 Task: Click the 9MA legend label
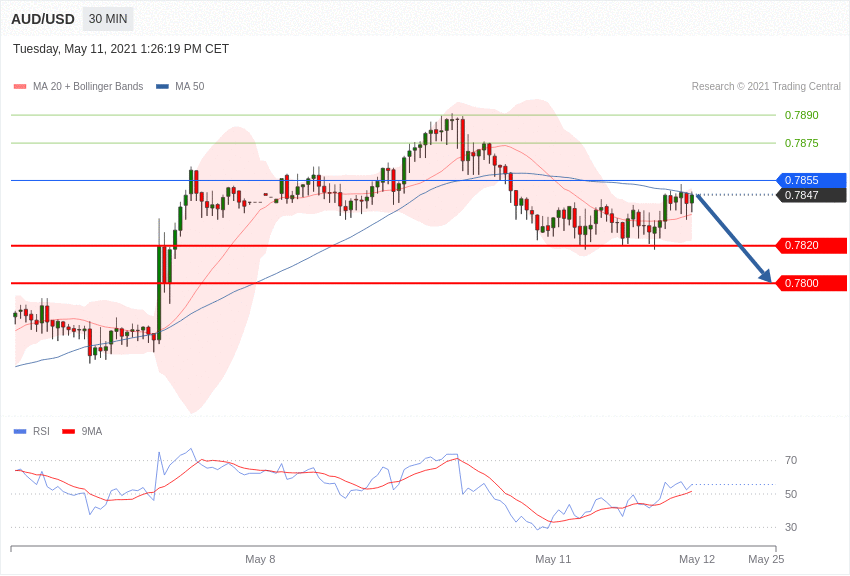[x=92, y=431]
